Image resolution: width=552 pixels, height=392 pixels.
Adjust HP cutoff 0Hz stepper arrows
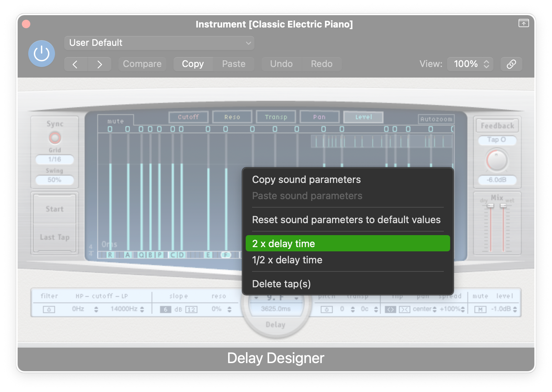[x=96, y=310]
